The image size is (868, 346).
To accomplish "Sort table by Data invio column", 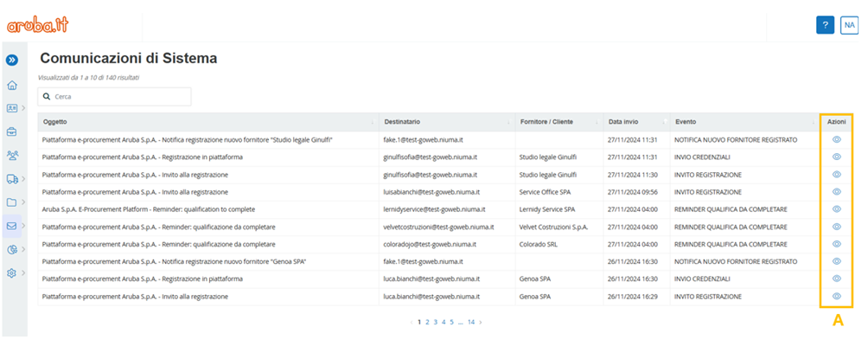I will click(636, 122).
